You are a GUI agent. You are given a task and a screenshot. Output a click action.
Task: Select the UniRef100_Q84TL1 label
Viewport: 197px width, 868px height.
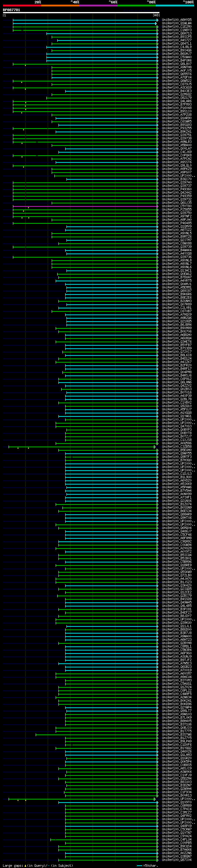pyautogui.click(x=177, y=43)
